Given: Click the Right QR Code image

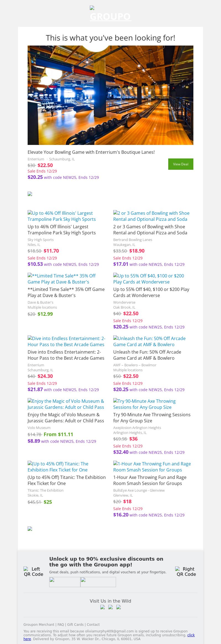Looking at the screenshot, I should [186, 571].
